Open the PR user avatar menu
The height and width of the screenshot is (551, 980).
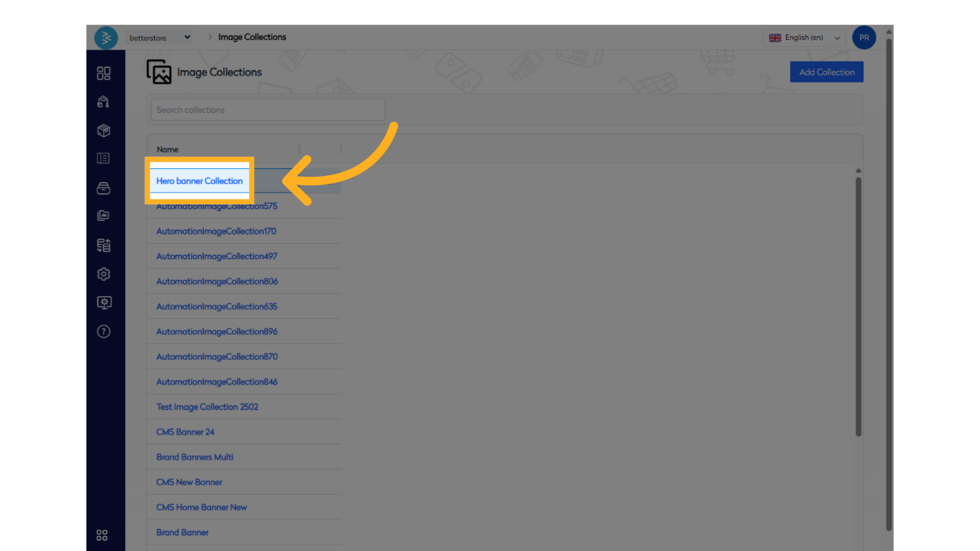[x=864, y=38]
